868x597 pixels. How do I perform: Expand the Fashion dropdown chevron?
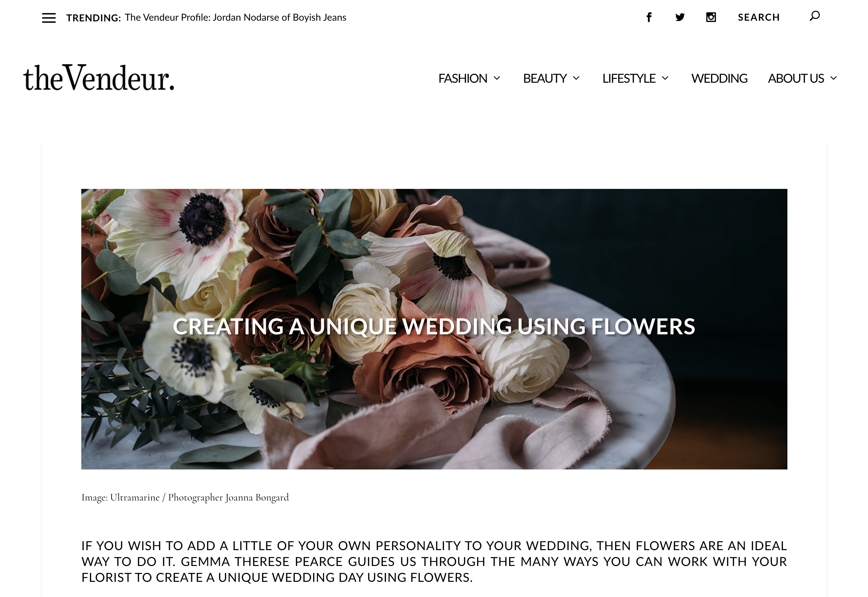[x=496, y=78]
